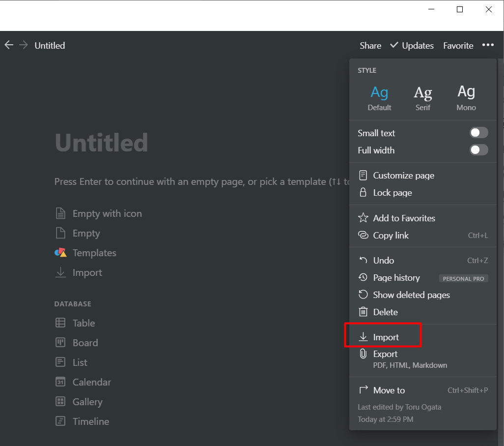
Task: Pick the Templates option label
Action: tap(94, 253)
